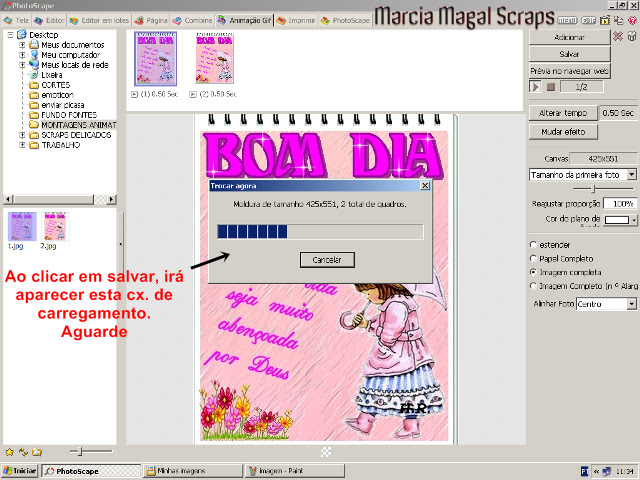Select estender radio option

point(533,245)
